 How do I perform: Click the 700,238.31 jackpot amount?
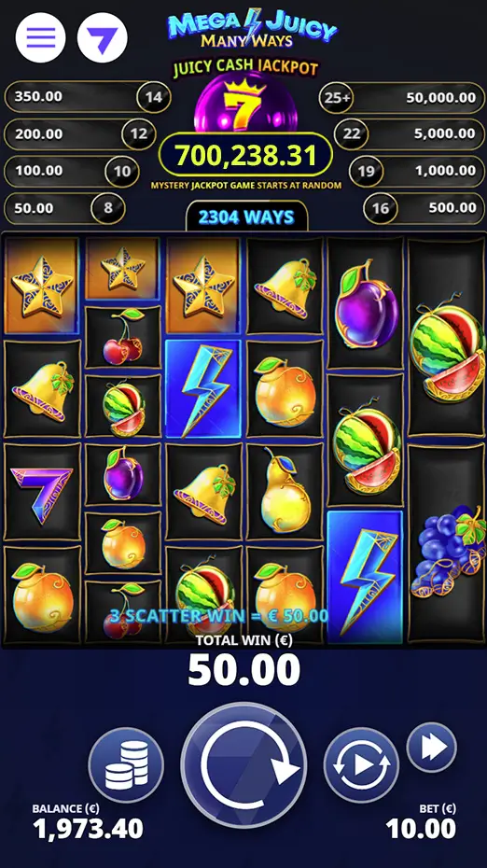(x=245, y=156)
